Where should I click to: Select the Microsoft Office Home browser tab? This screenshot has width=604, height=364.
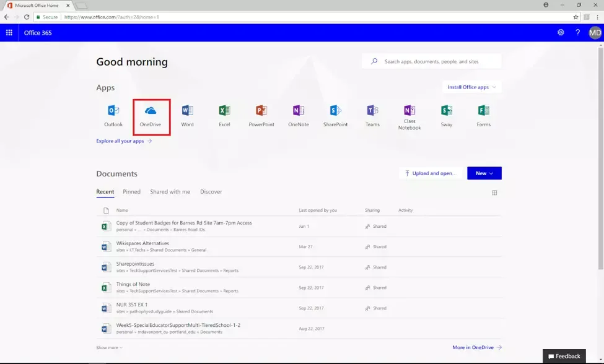[37, 6]
